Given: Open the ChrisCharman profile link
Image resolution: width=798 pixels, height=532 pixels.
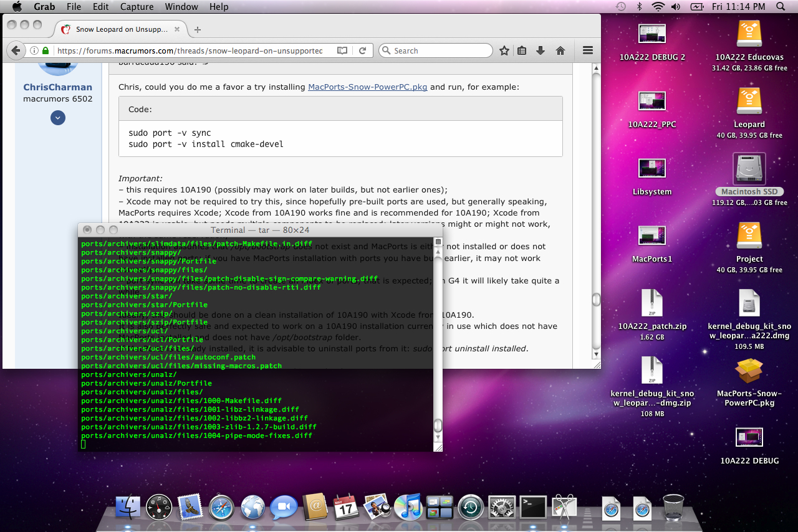Looking at the screenshot, I should 57,87.
